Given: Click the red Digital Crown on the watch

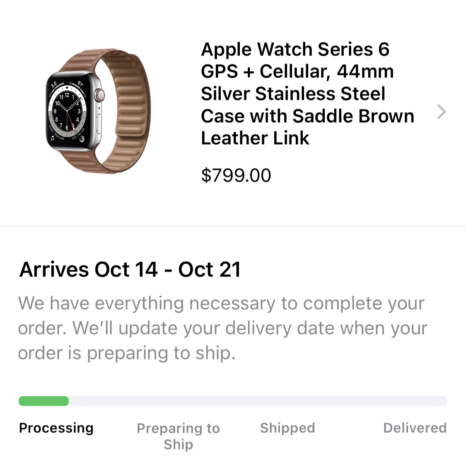Looking at the screenshot, I should click(x=100, y=96).
